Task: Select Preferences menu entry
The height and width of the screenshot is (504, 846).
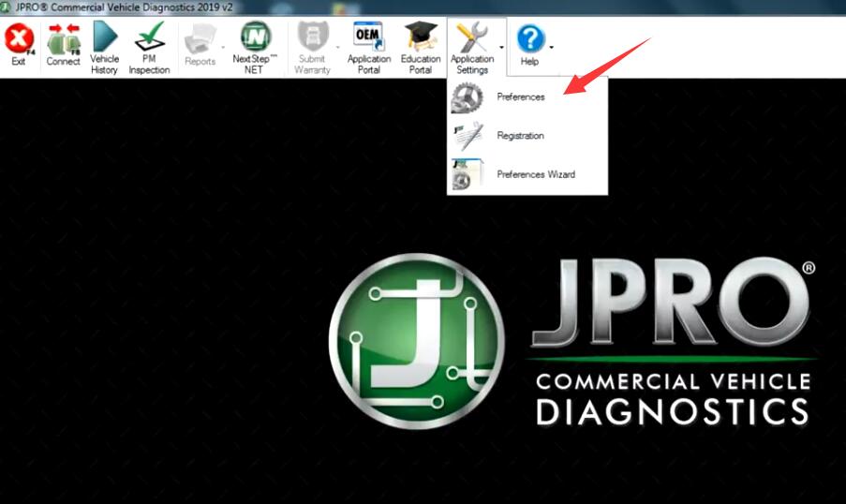Action: [x=527, y=97]
